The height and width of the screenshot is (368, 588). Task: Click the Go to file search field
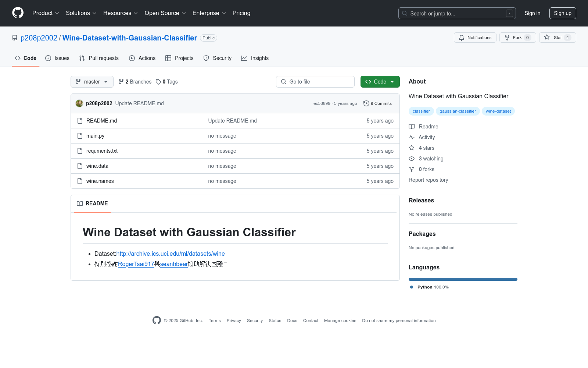click(x=315, y=82)
